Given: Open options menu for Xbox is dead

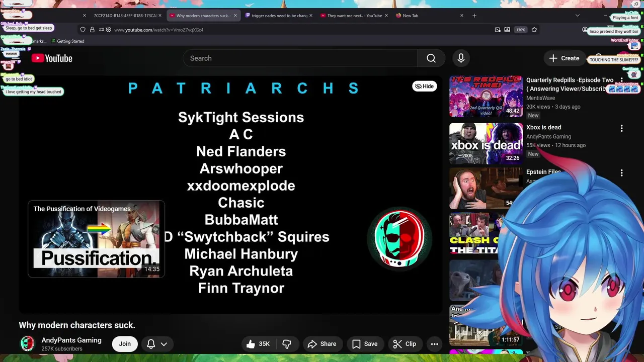Looking at the screenshot, I should pos(622,128).
